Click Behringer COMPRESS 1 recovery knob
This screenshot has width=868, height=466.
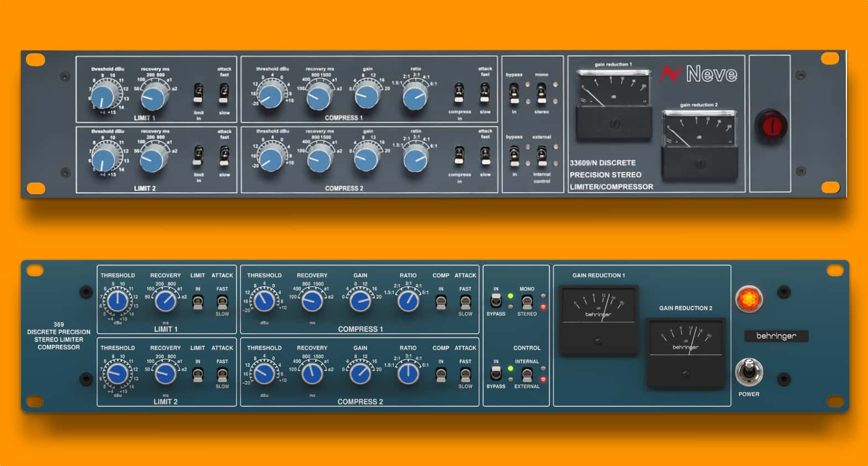click(x=312, y=302)
